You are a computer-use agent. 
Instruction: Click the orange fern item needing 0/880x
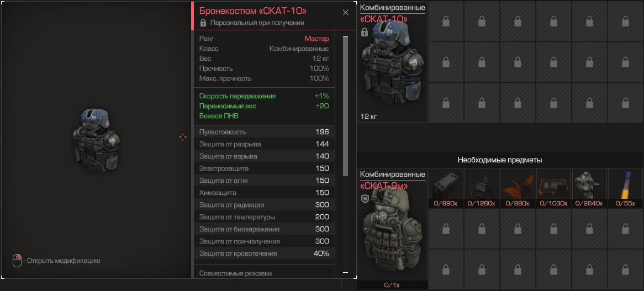click(518, 188)
